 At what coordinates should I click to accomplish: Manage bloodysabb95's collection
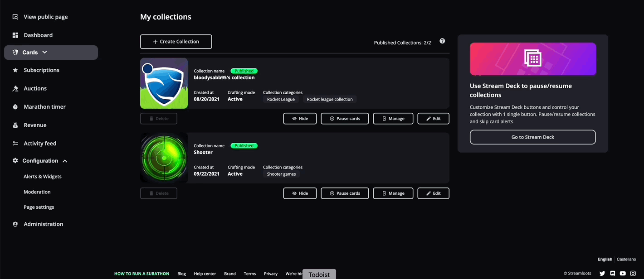(x=393, y=119)
